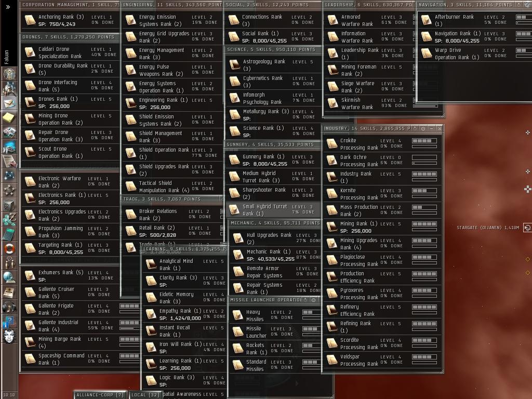Open the globe browser icon in sidebar

click(x=9, y=277)
